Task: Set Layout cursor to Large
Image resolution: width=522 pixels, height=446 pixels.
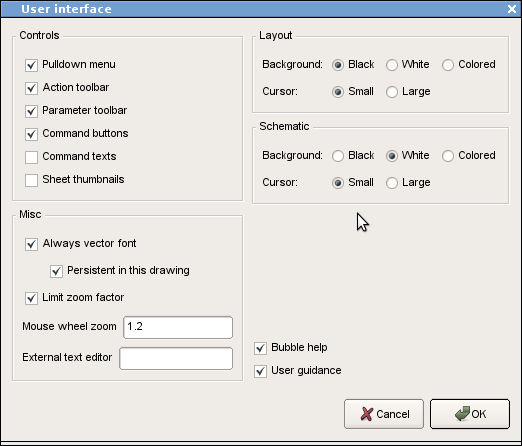Action: [392, 92]
